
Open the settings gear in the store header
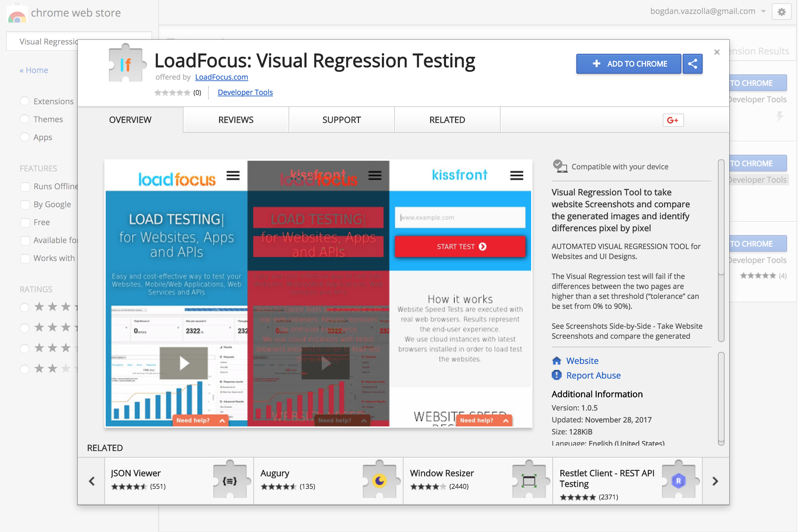point(781,12)
